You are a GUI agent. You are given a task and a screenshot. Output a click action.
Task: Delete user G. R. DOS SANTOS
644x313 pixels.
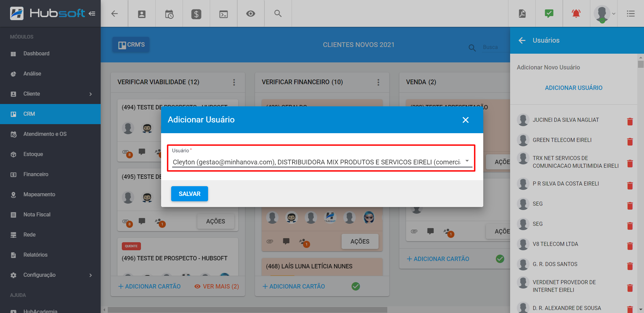(x=630, y=266)
